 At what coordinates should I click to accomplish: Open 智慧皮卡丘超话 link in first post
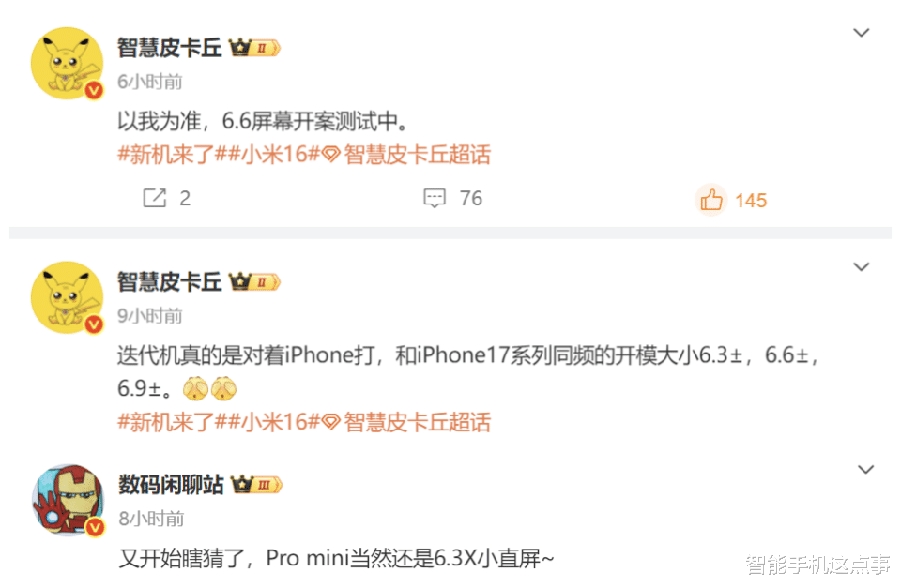417,155
